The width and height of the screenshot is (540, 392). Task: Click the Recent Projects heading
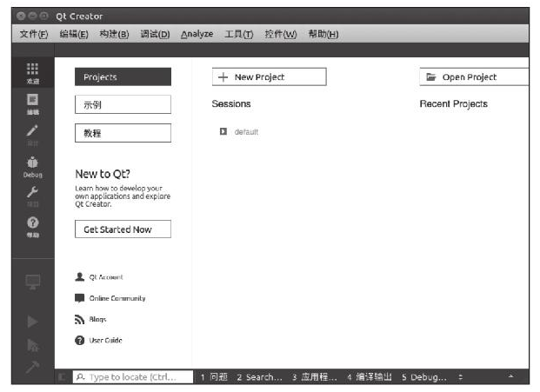[x=454, y=104]
